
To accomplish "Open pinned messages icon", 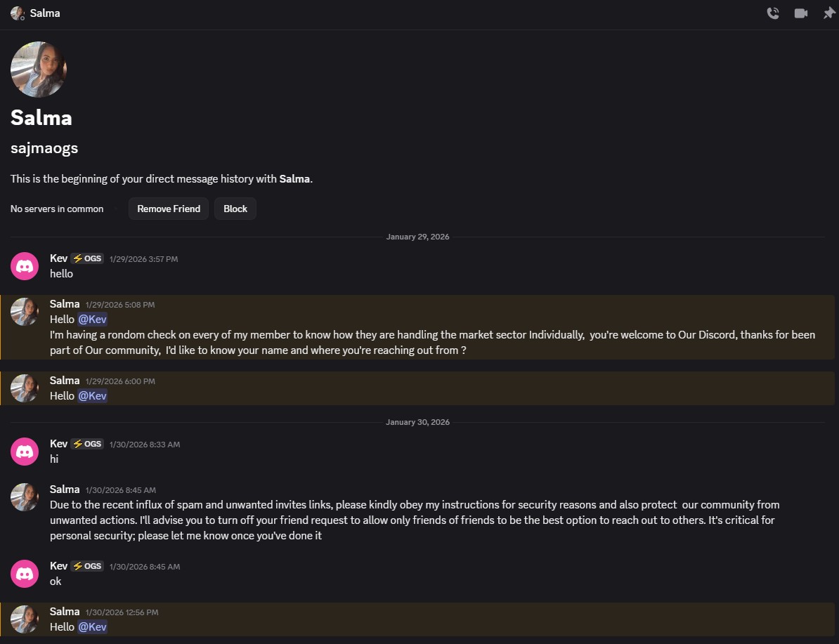I will 829,13.
